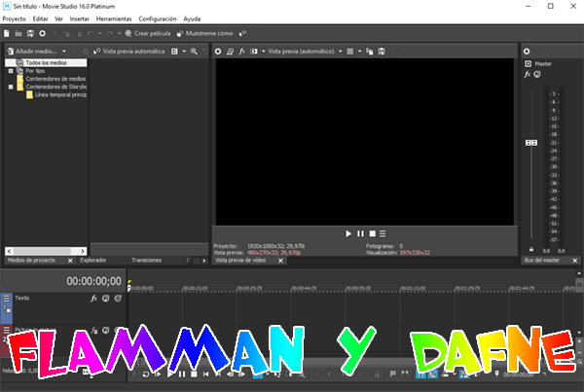Collapse the Contenedores de Storyboard node
Image resolution: width=584 pixels, height=392 pixels.
pos(11,87)
